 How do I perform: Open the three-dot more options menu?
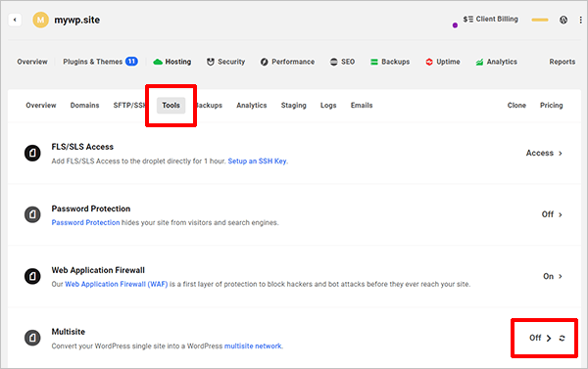[x=580, y=20]
